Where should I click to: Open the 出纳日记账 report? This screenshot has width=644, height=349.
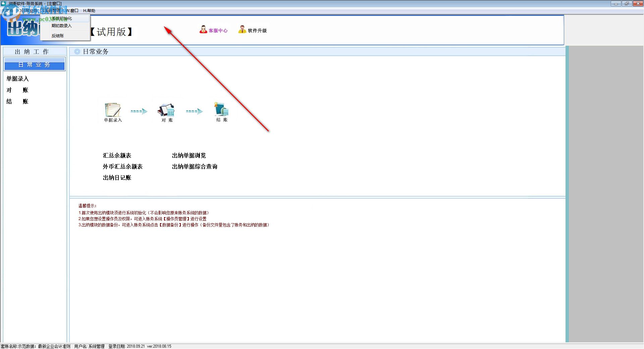pos(117,178)
